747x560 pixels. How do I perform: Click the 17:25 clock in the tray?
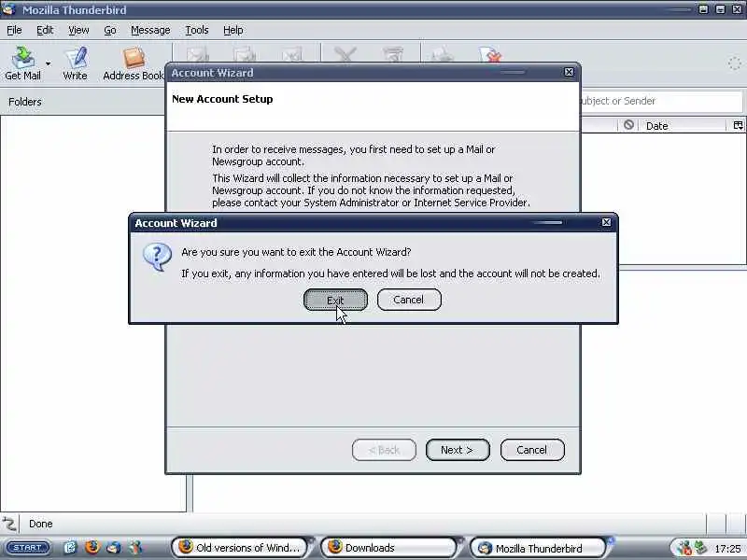click(x=727, y=549)
